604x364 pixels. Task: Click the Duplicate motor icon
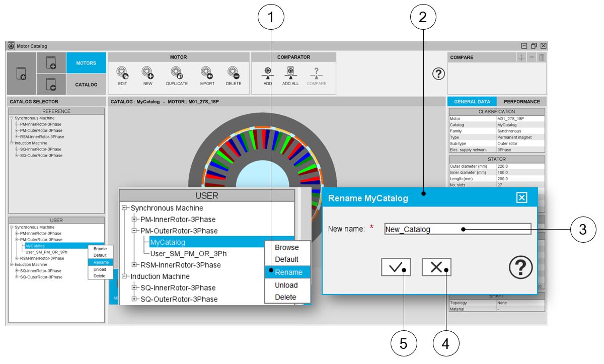[x=177, y=72]
